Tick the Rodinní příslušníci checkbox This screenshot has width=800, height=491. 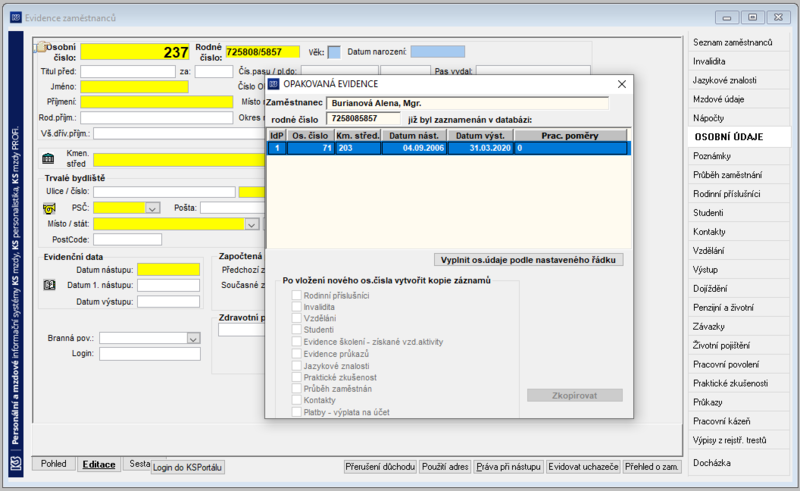tap(296, 295)
